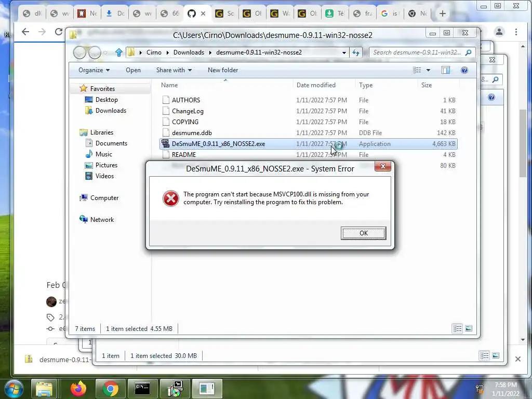This screenshot has height=399, width=532.
Task: Open address bar history dropdown
Action: (x=344, y=52)
